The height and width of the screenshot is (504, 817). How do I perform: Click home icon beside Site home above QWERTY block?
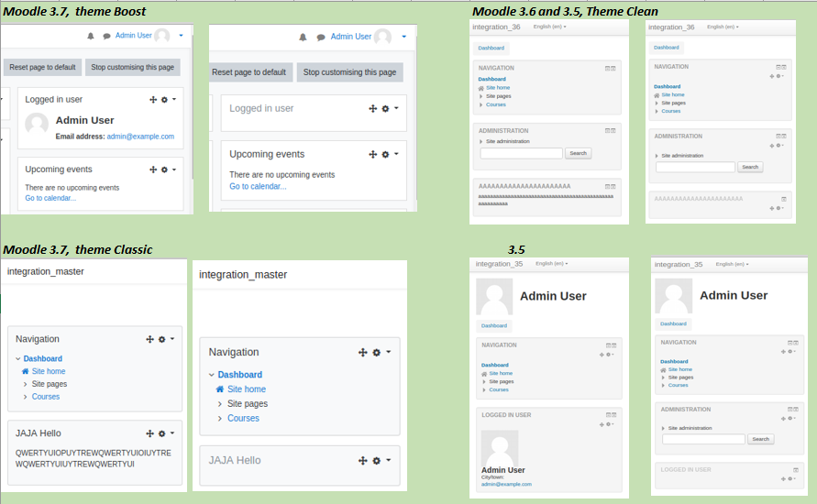[25, 371]
